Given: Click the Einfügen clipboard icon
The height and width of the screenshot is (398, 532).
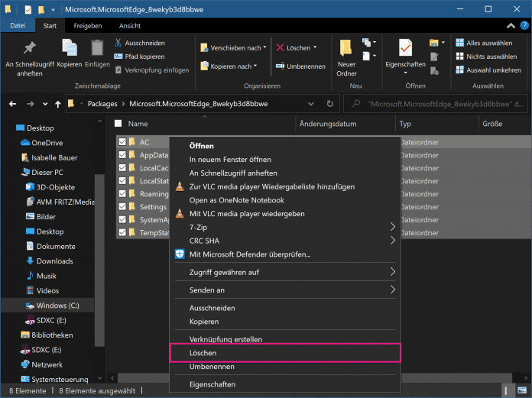Looking at the screenshot, I should [x=97, y=47].
